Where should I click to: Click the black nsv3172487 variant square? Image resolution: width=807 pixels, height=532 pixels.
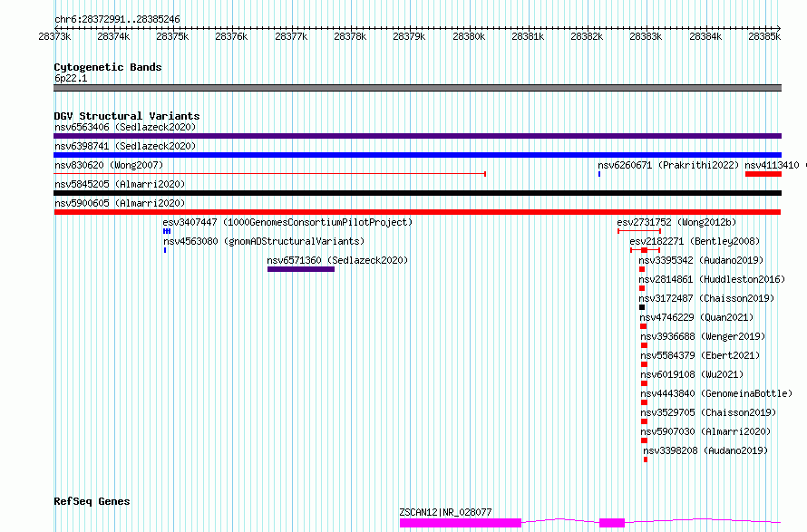pos(642,307)
